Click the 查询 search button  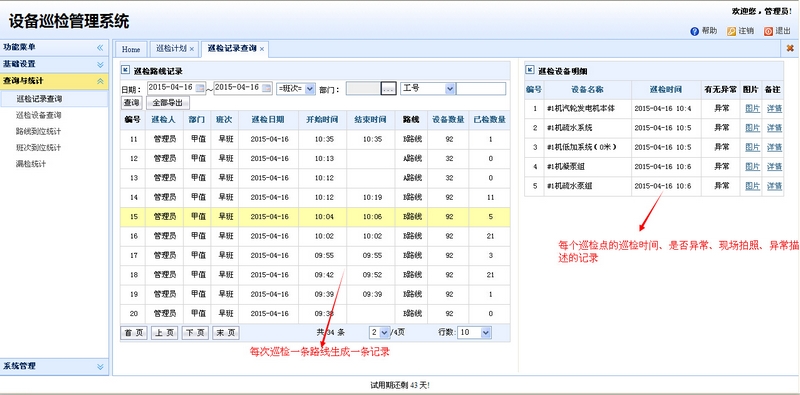click(132, 103)
